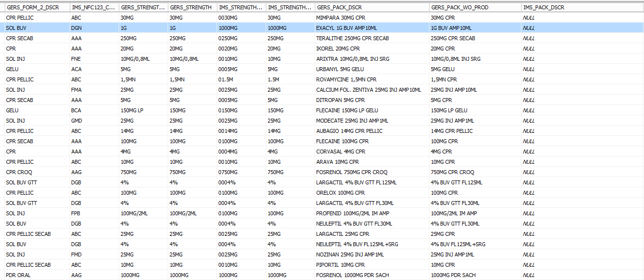Click strength cell 0030MG

coord(241,18)
